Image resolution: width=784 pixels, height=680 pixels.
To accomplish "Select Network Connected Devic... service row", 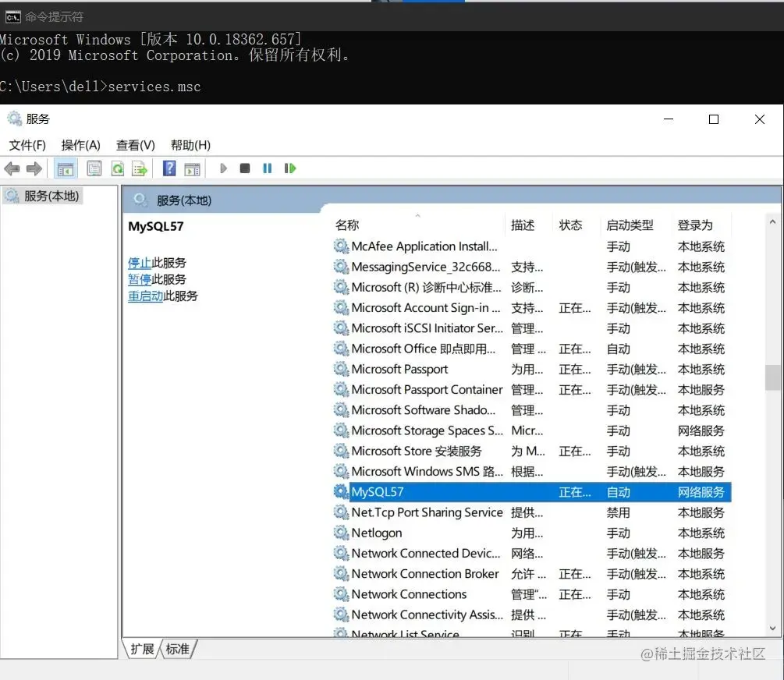I will (x=532, y=553).
